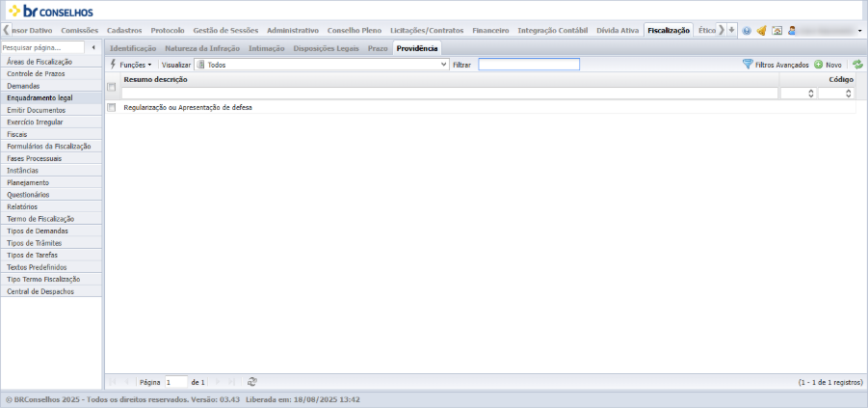The width and height of the screenshot is (868, 408).
Task: Open Exercício Irregular in sidebar
Action: pos(51,122)
